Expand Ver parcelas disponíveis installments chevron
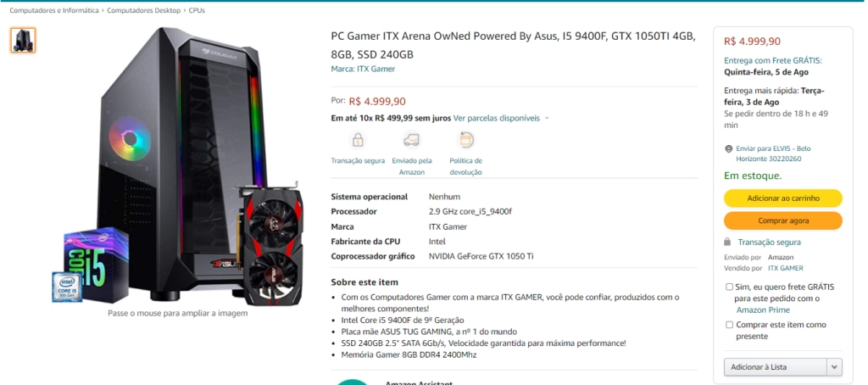This screenshot has width=868, height=385. point(547,118)
